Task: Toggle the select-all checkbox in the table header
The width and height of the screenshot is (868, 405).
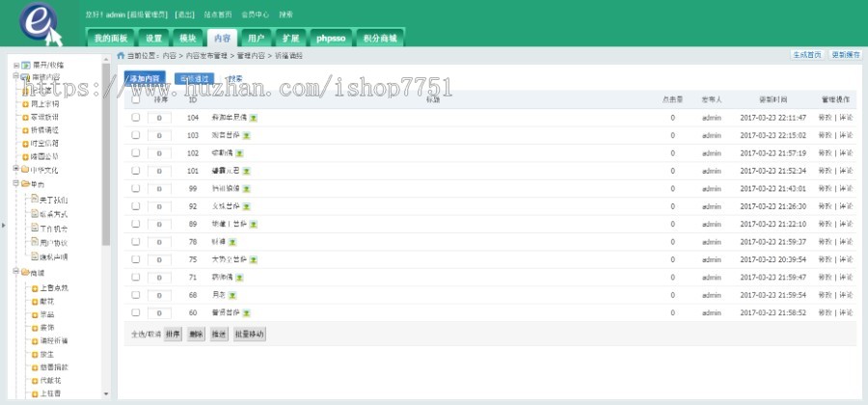Action: point(136,100)
